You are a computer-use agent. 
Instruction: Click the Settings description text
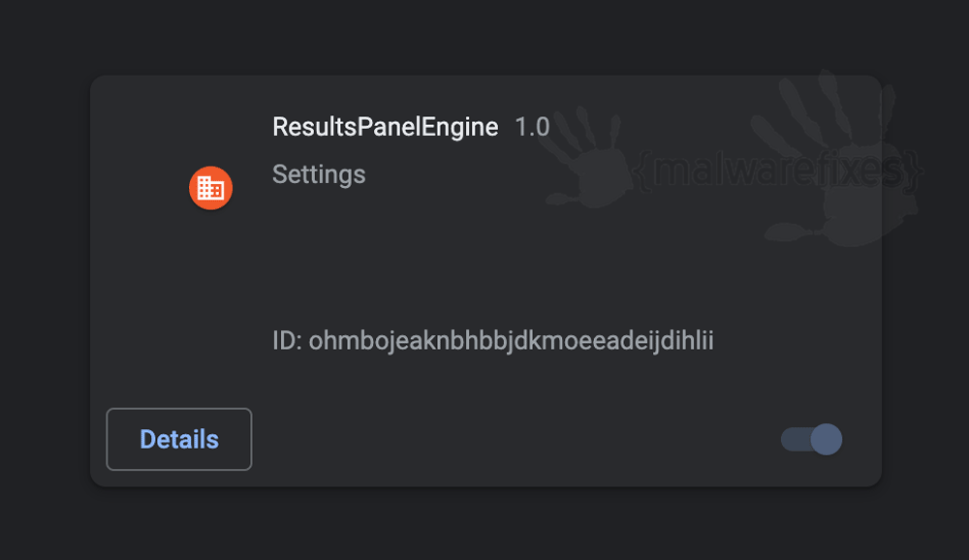pyautogui.click(x=319, y=174)
